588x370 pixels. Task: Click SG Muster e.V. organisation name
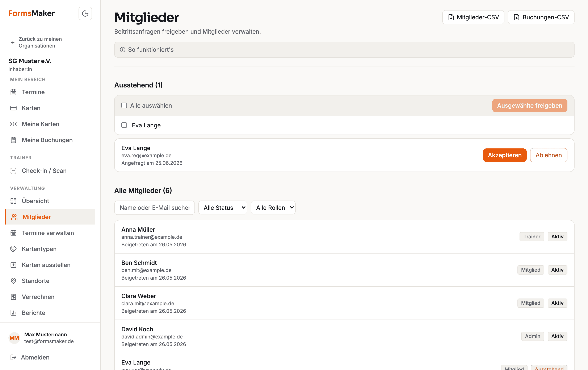[30, 61]
